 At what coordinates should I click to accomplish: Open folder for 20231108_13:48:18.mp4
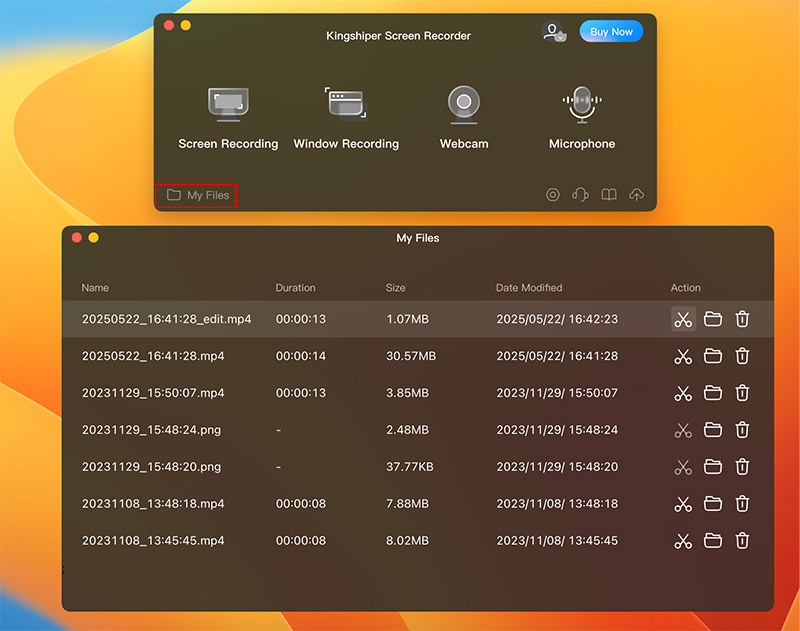(x=713, y=504)
